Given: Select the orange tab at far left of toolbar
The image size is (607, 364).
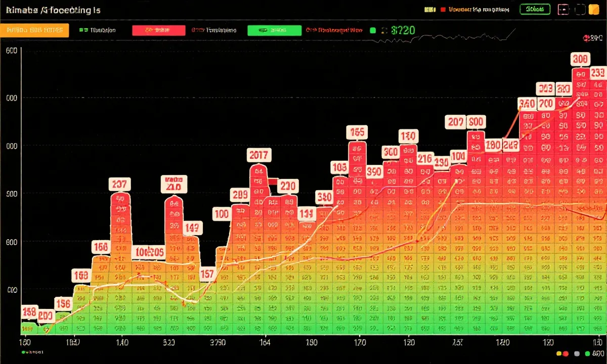Looking at the screenshot, I should coord(34,30).
